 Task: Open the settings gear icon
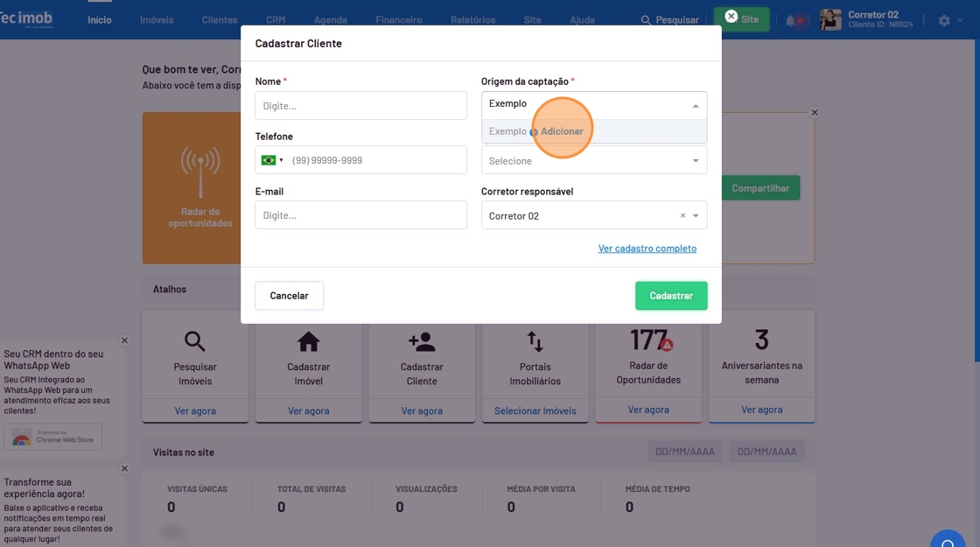click(x=944, y=20)
